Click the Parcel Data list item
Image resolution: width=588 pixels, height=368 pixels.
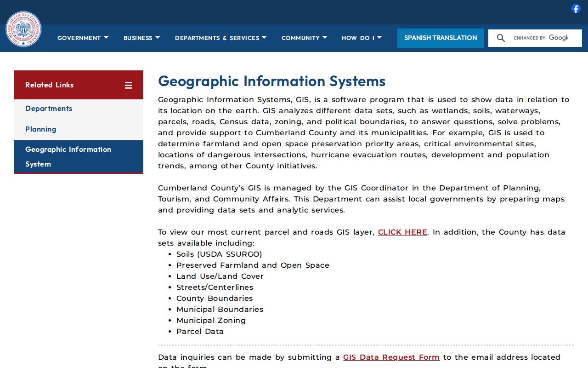200,332
